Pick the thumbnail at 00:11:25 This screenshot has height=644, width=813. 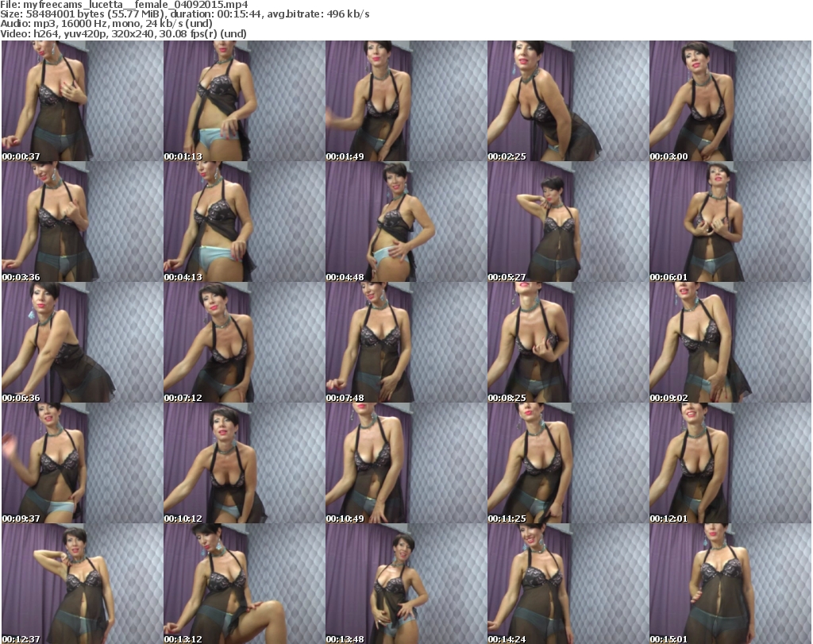pos(568,463)
